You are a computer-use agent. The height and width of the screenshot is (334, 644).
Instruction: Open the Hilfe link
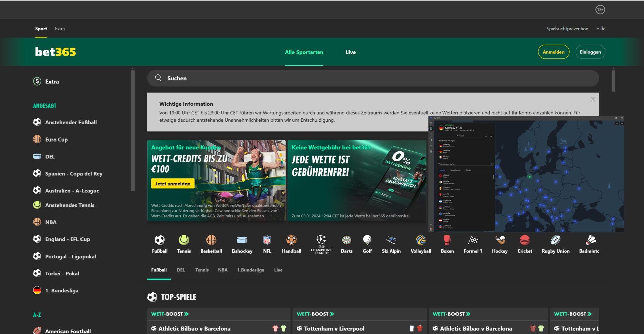[x=601, y=29]
